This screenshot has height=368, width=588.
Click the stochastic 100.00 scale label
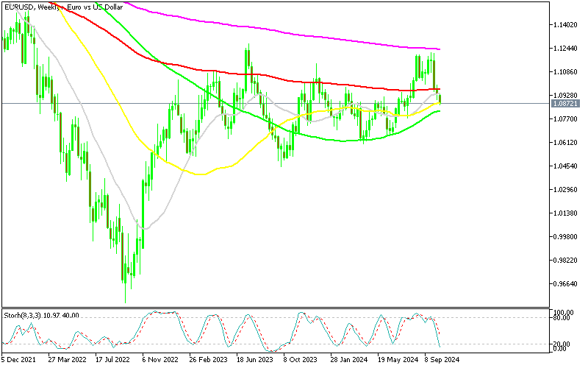(564, 312)
